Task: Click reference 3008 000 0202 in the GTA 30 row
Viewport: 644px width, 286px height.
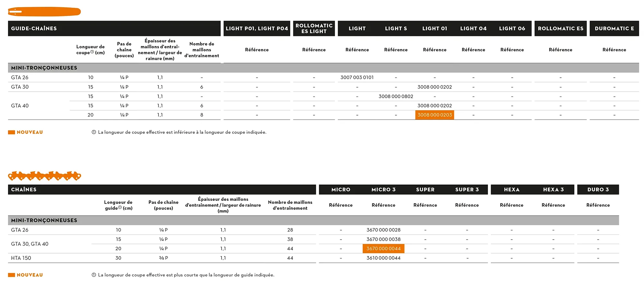Action: coord(435,87)
